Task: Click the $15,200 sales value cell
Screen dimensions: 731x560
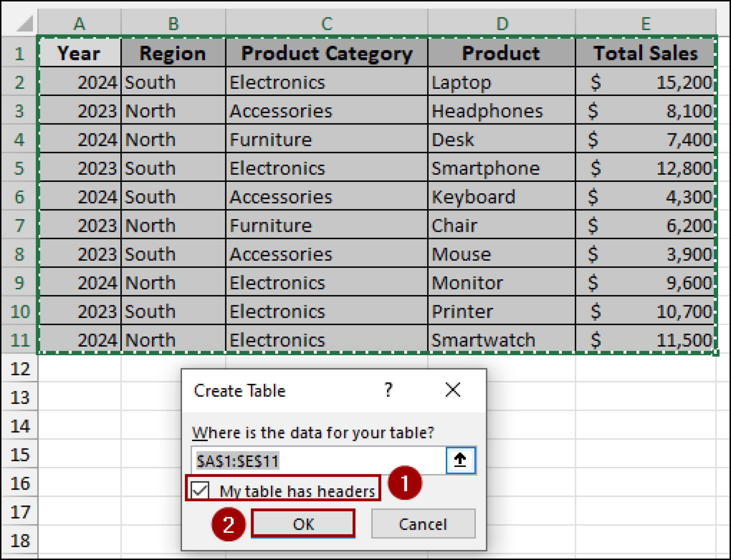Action: 645,82
